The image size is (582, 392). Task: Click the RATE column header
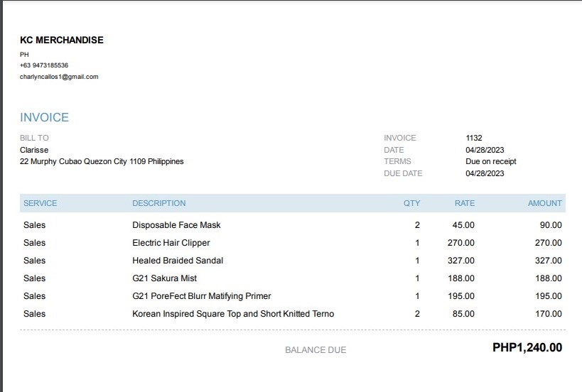click(x=464, y=203)
